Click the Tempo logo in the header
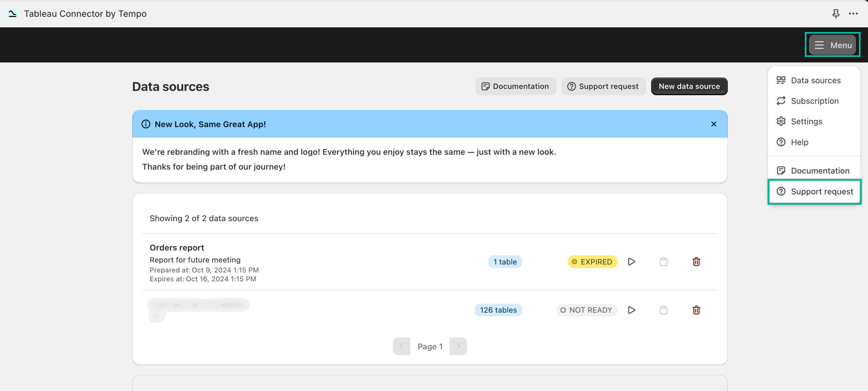 (13, 13)
